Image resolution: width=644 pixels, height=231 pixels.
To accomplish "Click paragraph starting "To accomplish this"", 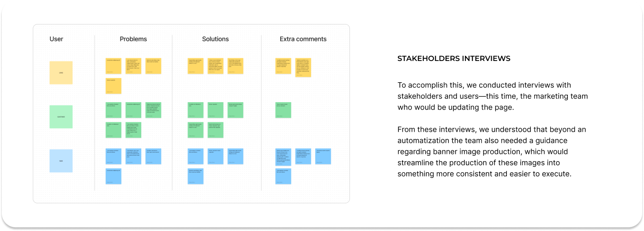I will point(492,96).
